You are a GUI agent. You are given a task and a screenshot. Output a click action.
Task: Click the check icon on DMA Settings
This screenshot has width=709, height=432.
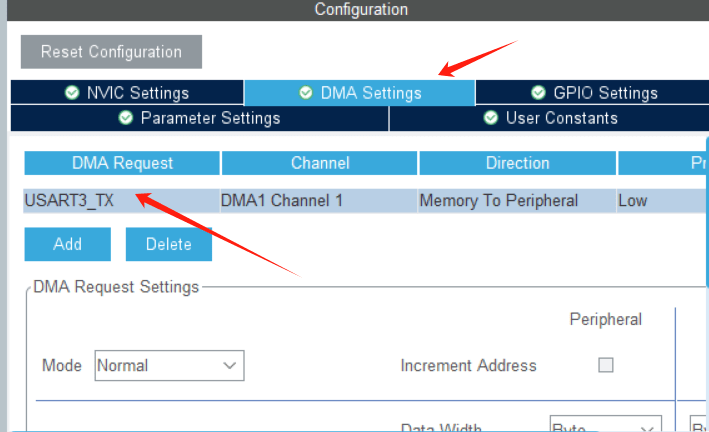click(305, 93)
